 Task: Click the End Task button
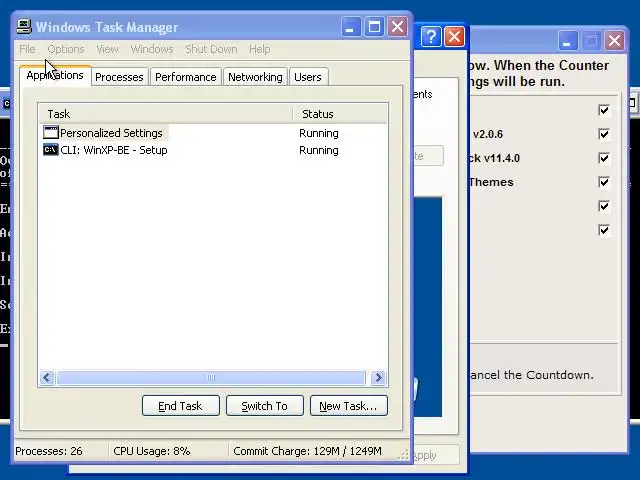point(180,406)
